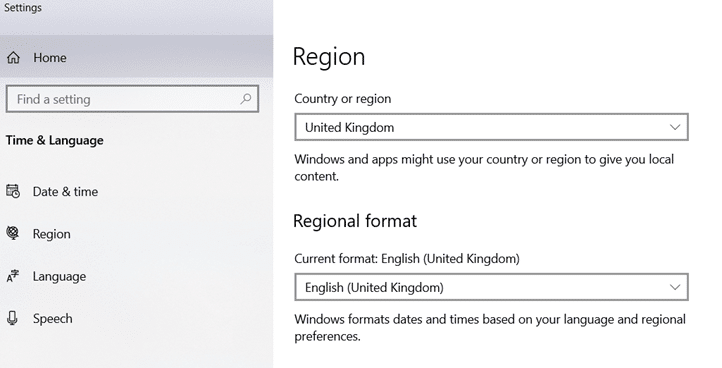Click the Region globe icon
This screenshot has width=722, height=368.
point(13,234)
